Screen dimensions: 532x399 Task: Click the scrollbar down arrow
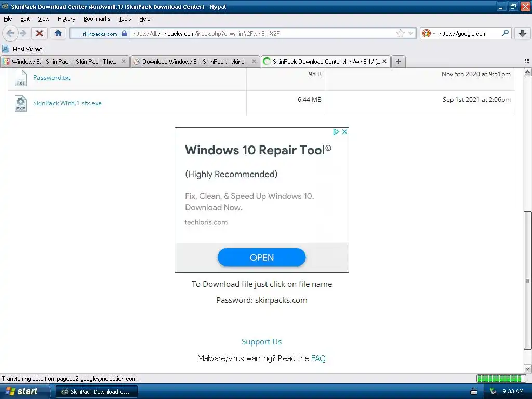[x=527, y=368]
